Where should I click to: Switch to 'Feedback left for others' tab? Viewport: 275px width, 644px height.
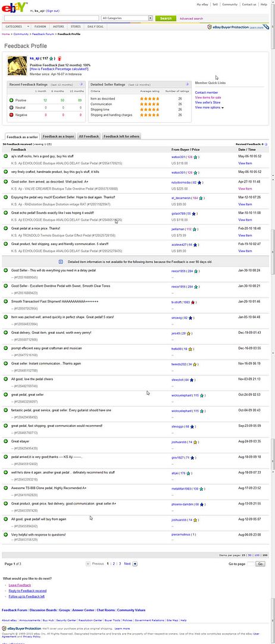tap(121, 137)
